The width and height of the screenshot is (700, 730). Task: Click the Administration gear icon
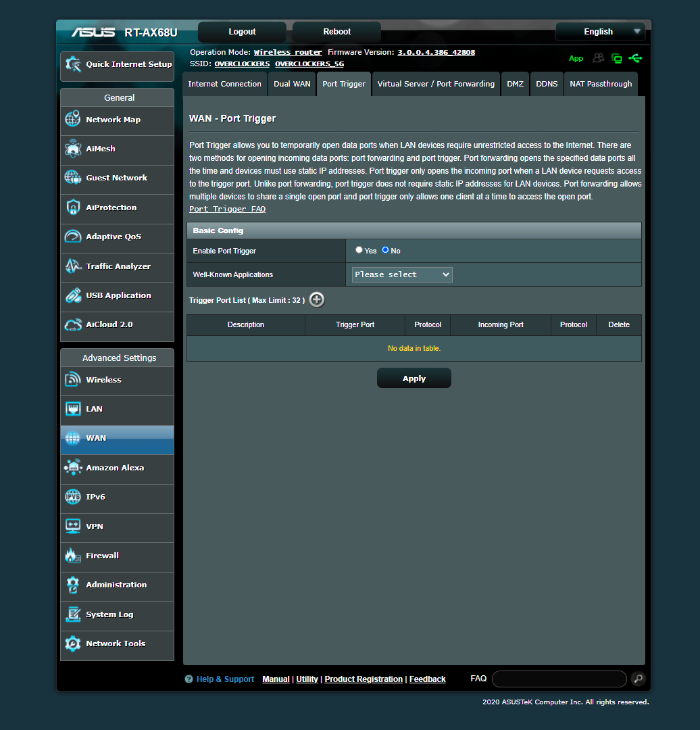click(73, 585)
